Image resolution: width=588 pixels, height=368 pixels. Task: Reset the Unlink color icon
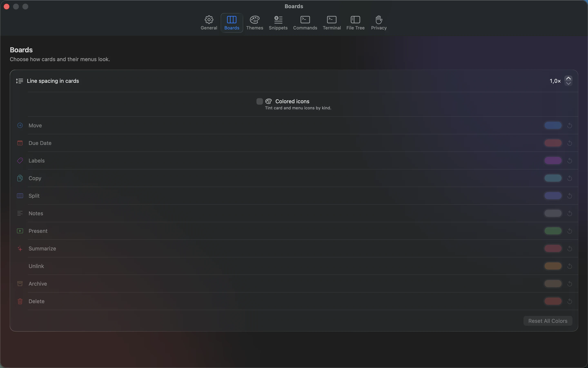coord(570,266)
